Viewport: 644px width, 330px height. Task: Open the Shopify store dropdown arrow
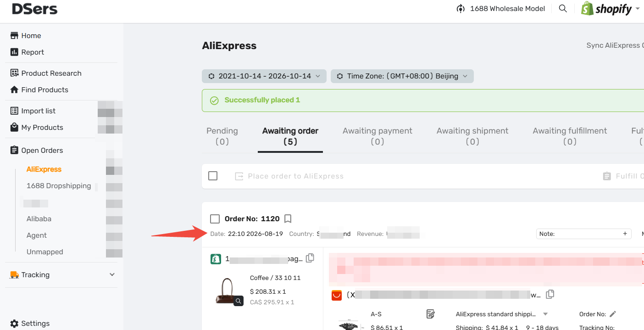[637, 9]
